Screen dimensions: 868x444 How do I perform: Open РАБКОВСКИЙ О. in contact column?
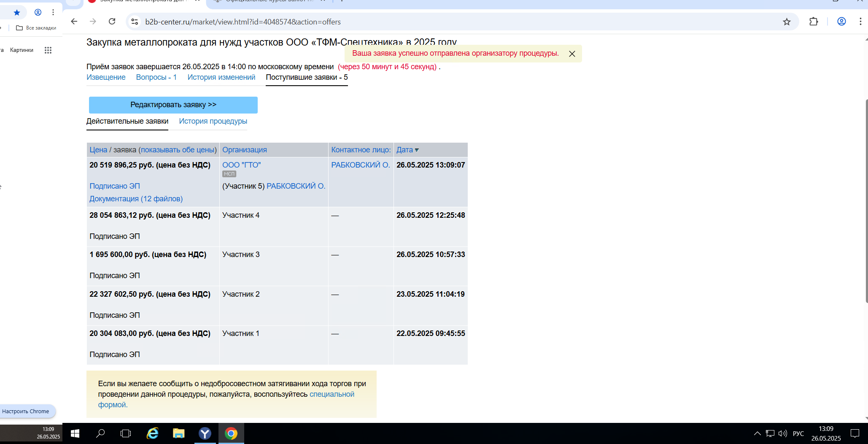tap(361, 165)
